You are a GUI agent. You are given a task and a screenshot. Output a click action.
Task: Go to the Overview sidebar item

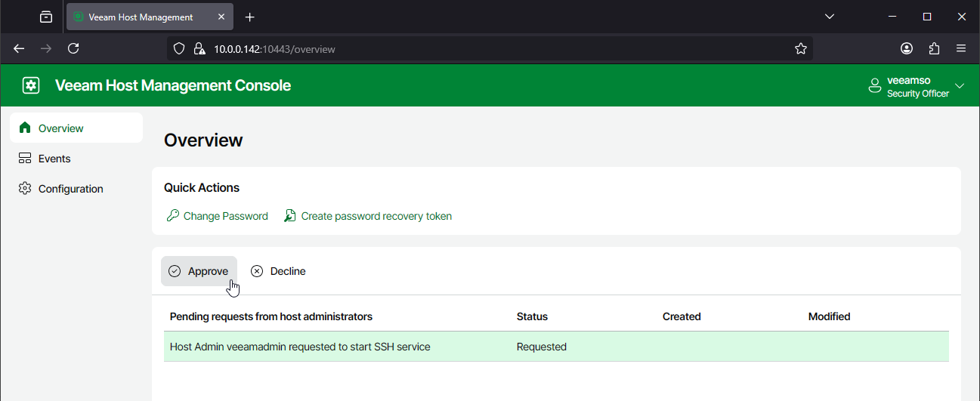(76, 128)
